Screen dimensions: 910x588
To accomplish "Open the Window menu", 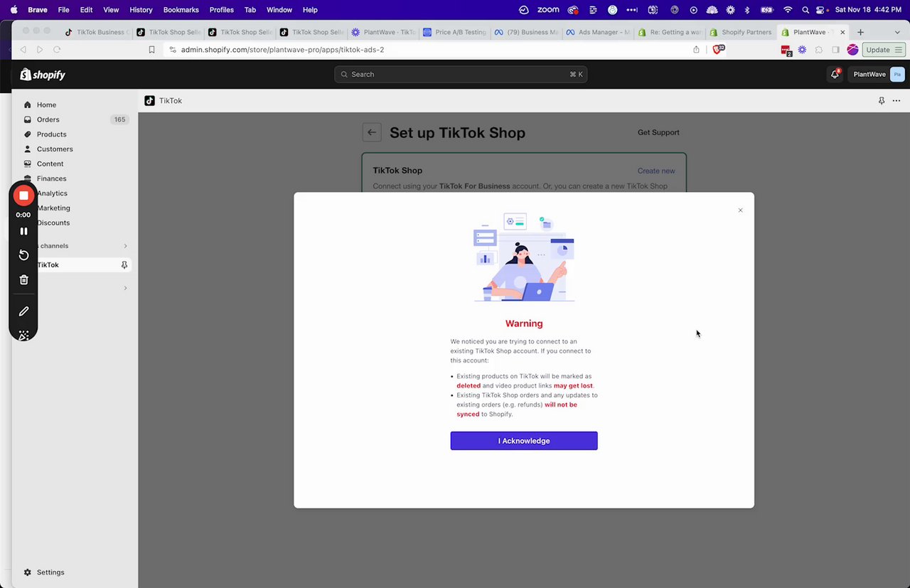I will click(279, 10).
